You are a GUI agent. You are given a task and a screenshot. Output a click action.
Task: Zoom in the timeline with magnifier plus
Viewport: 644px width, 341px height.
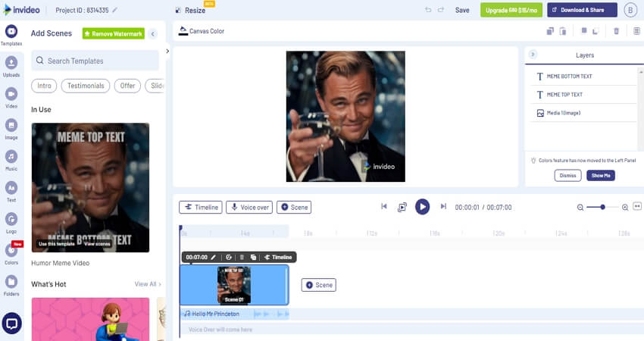(625, 208)
